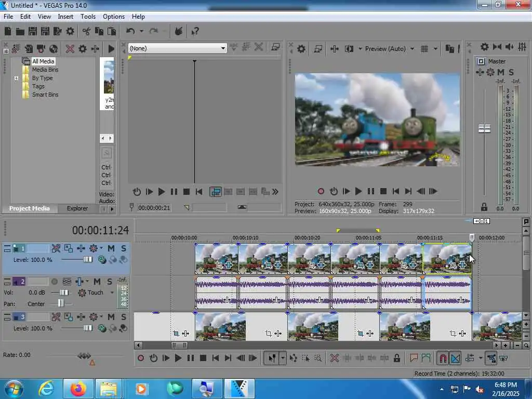Stop playback in the Video Preview
The width and height of the screenshot is (532, 399).
pos(383,191)
